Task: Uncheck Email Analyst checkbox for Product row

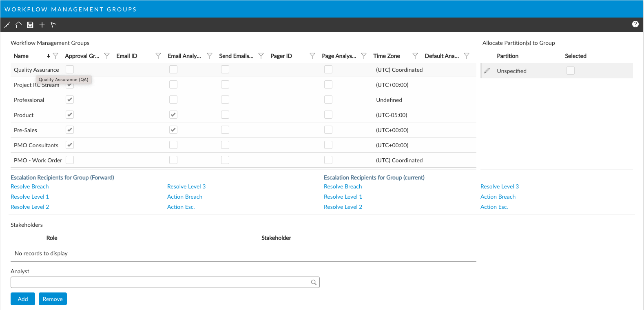Action: tap(173, 115)
